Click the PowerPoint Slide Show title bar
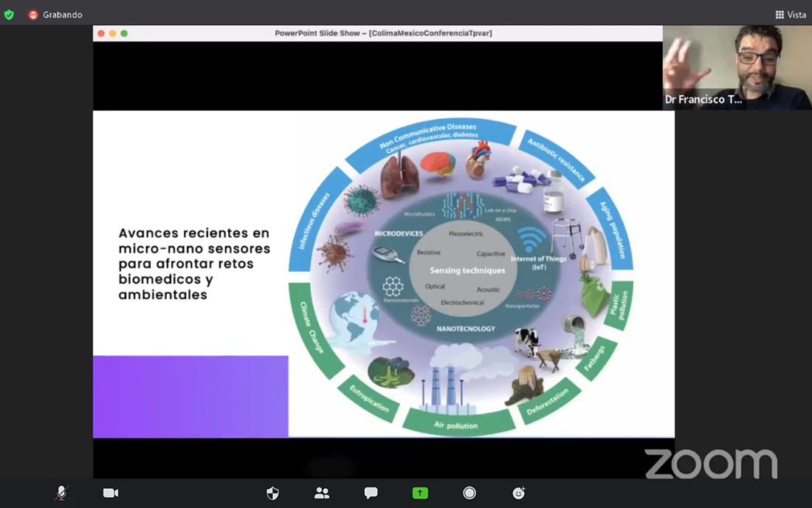 383,33
